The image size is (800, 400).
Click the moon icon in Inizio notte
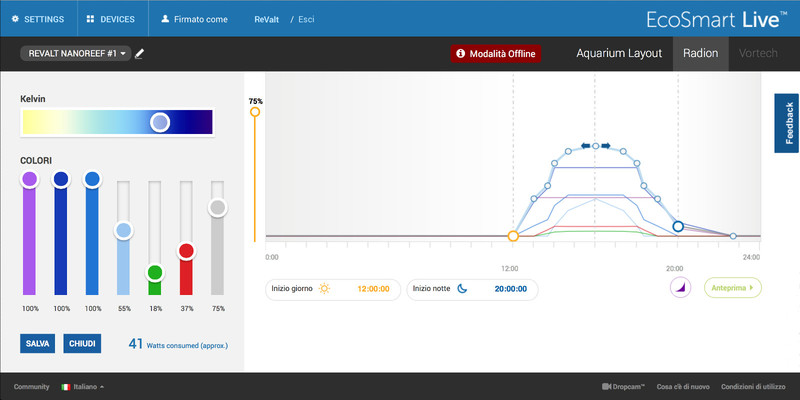(462, 289)
